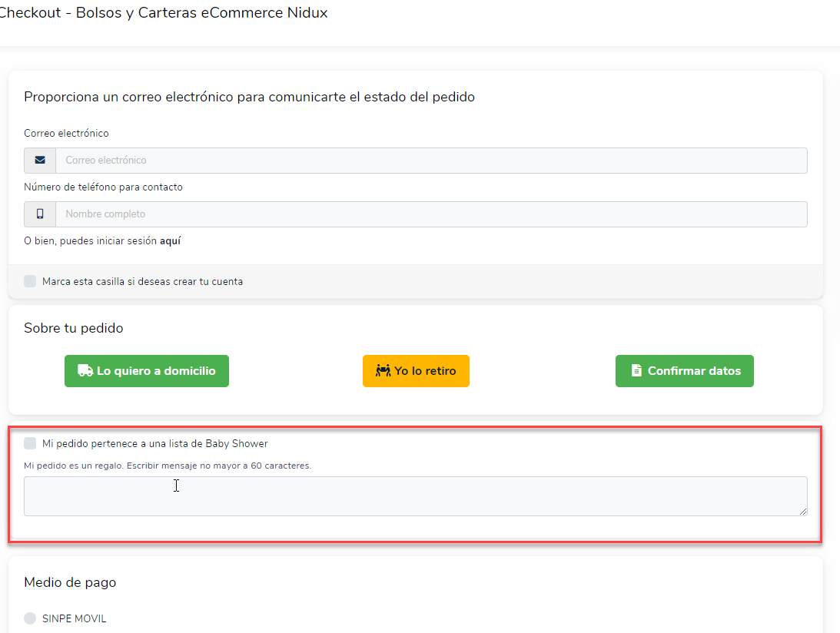The height and width of the screenshot is (633, 840).
Task: Open the 'aquí' login link
Action: pos(171,241)
